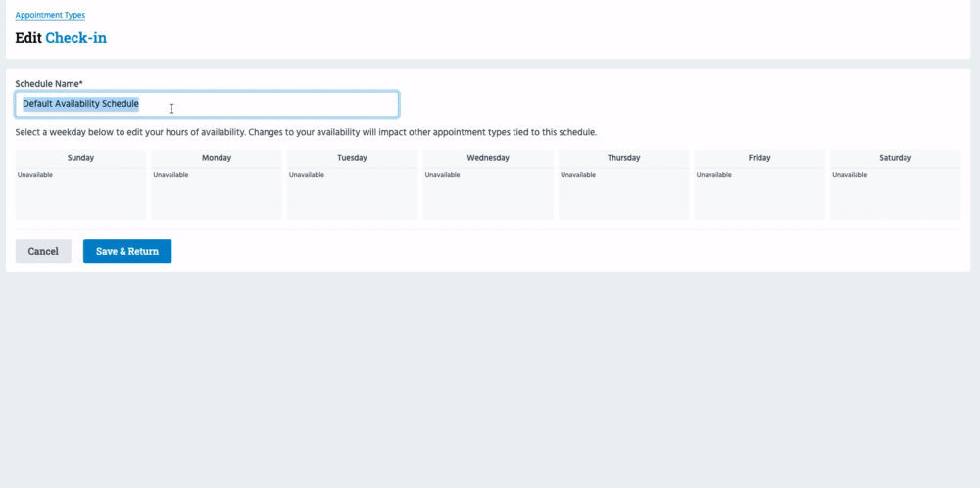Edit Friday's Unavailable hours cell
Screen dimensions: 980x488
759,193
